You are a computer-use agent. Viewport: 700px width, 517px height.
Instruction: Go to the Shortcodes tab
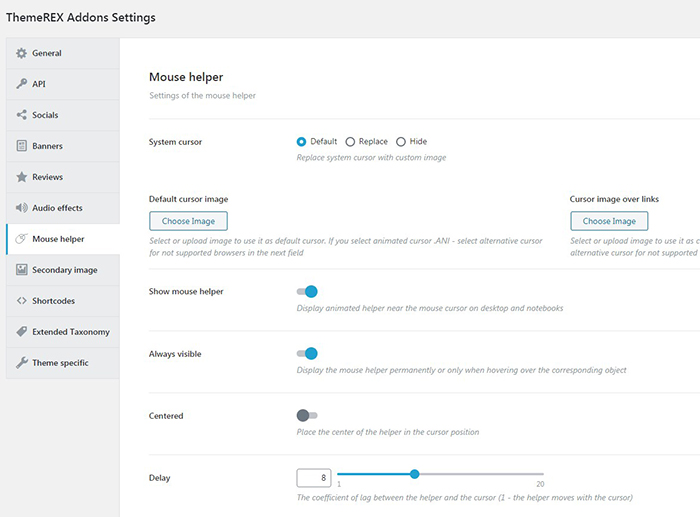63,301
